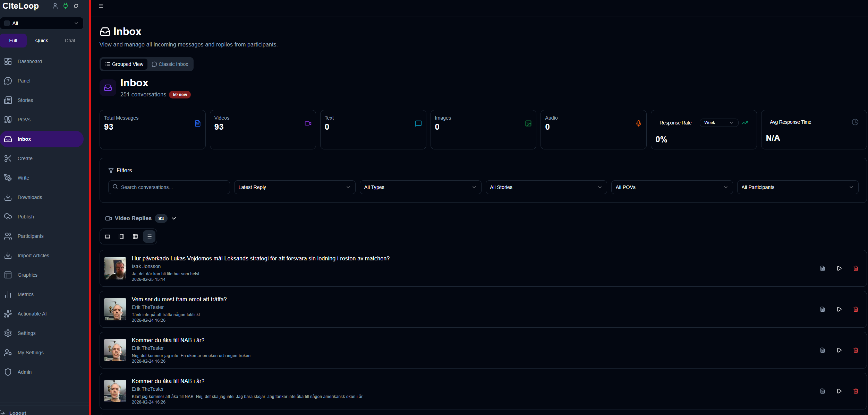Delete the Isak Jonsson reply
Image resolution: width=868 pixels, height=415 pixels.
[x=856, y=268]
